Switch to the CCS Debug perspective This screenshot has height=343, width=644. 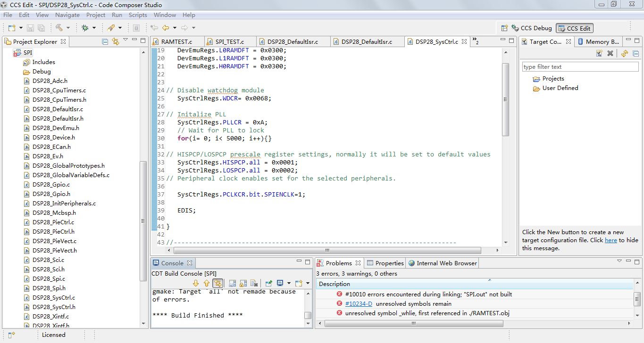[532, 28]
